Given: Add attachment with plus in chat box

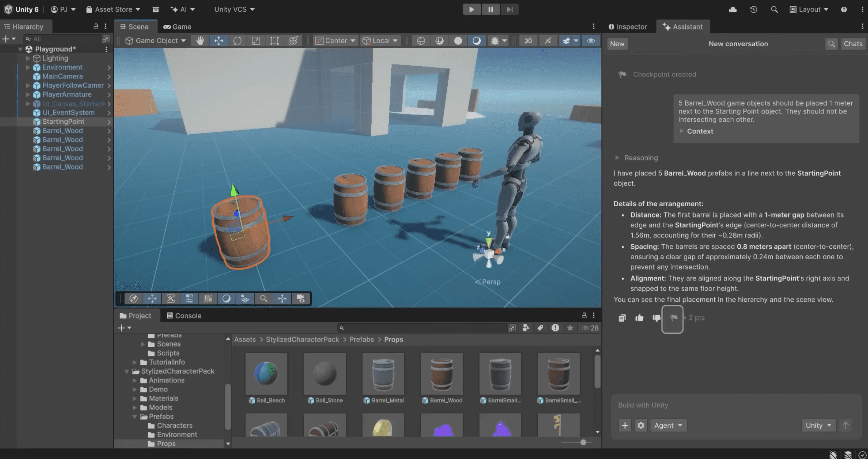Looking at the screenshot, I should coord(625,425).
